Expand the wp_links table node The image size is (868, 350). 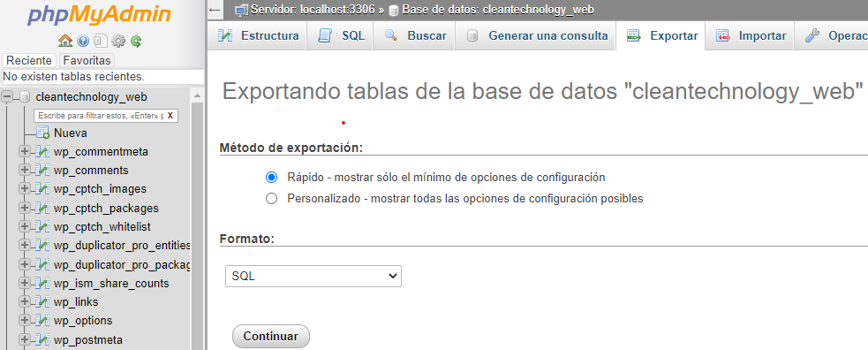(25, 302)
